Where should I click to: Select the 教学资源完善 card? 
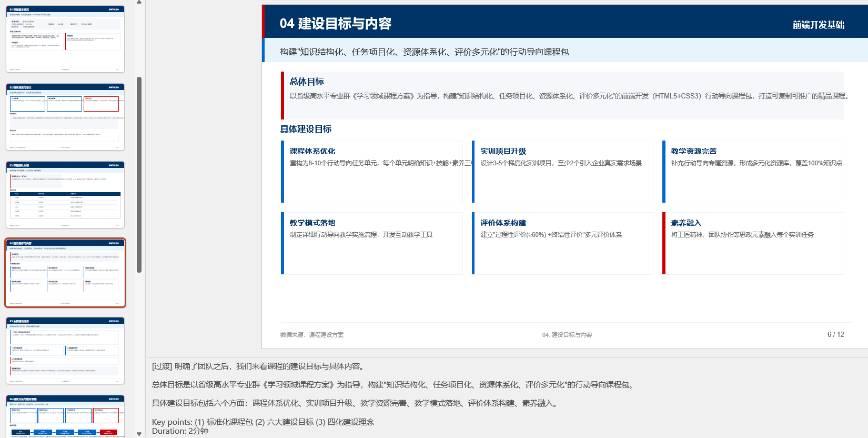pos(753,172)
